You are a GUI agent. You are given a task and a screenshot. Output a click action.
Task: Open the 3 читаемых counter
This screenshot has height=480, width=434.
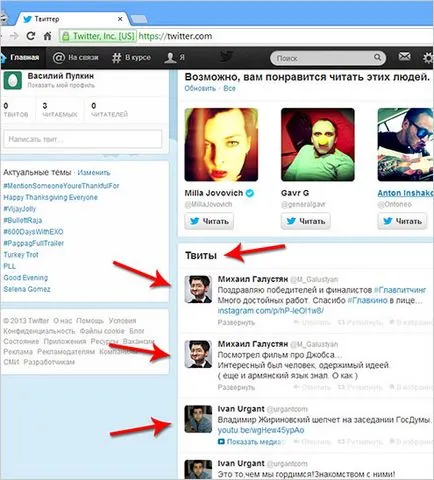[60, 110]
